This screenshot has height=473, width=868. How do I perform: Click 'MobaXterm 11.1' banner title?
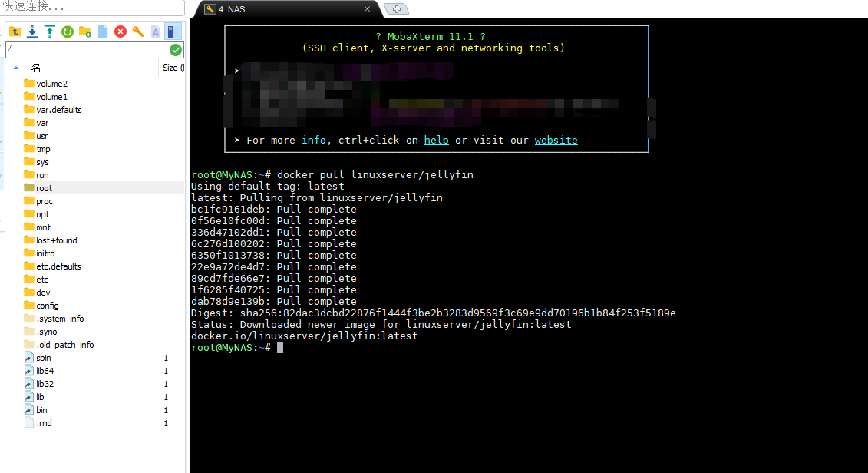coord(430,37)
